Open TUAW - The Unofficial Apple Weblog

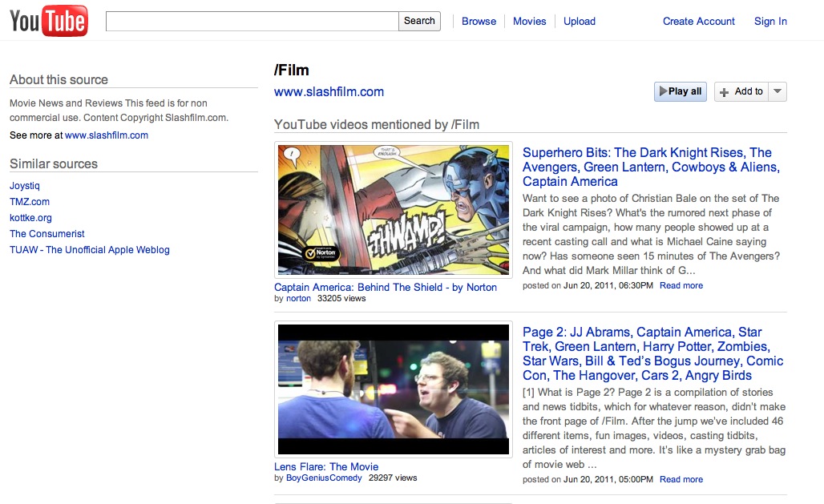point(89,250)
